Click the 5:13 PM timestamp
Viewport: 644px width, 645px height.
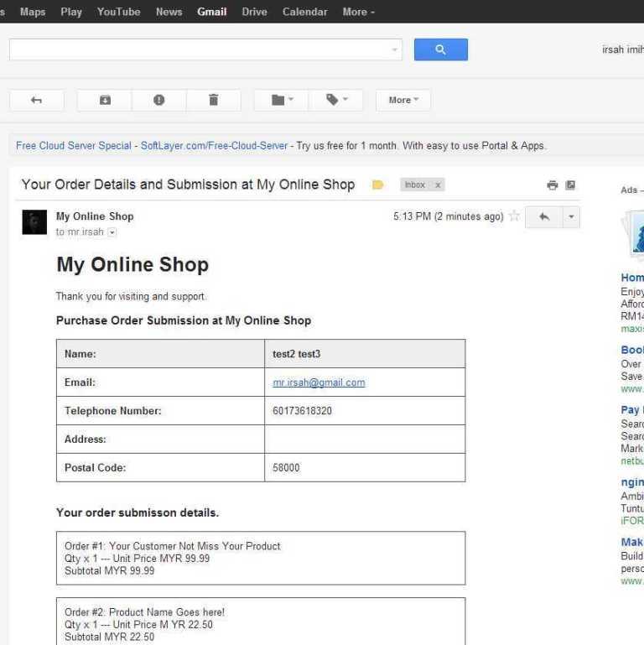449,216
